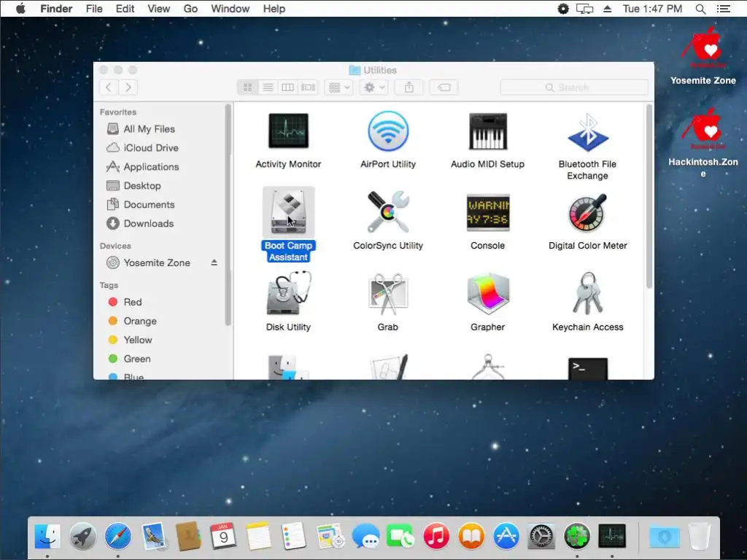Select Audio MIDI Setup icon
The image size is (747, 560).
[487, 131]
